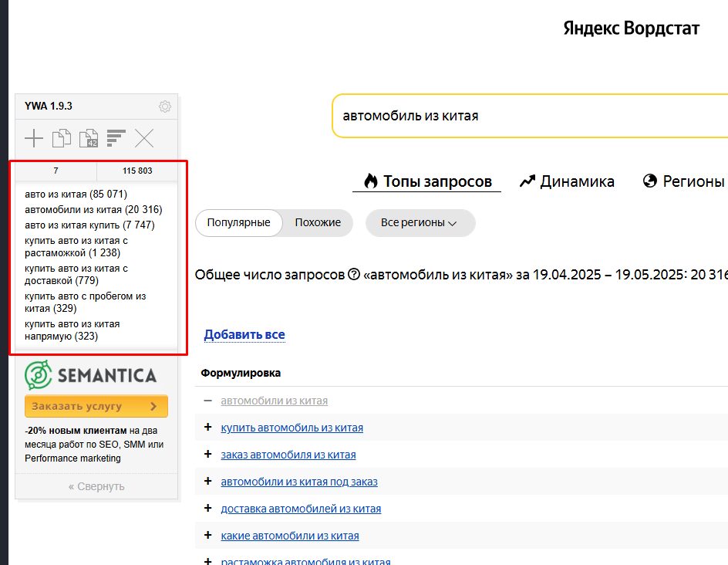Add 'заказ автомобиля из китая' with plus icon

pyautogui.click(x=208, y=454)
